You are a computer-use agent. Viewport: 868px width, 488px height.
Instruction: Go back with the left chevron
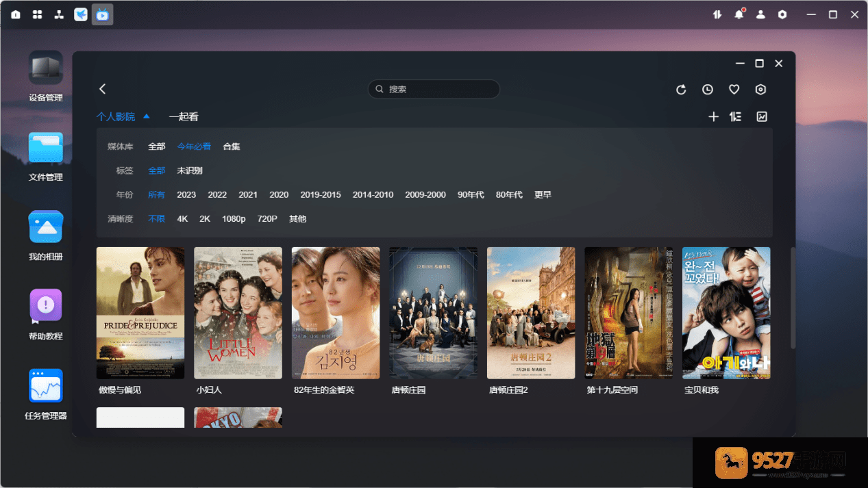tap(103, 89)
